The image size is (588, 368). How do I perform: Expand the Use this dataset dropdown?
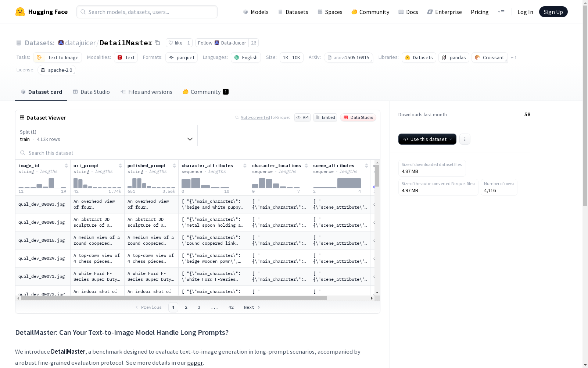[x=427, y=139]
